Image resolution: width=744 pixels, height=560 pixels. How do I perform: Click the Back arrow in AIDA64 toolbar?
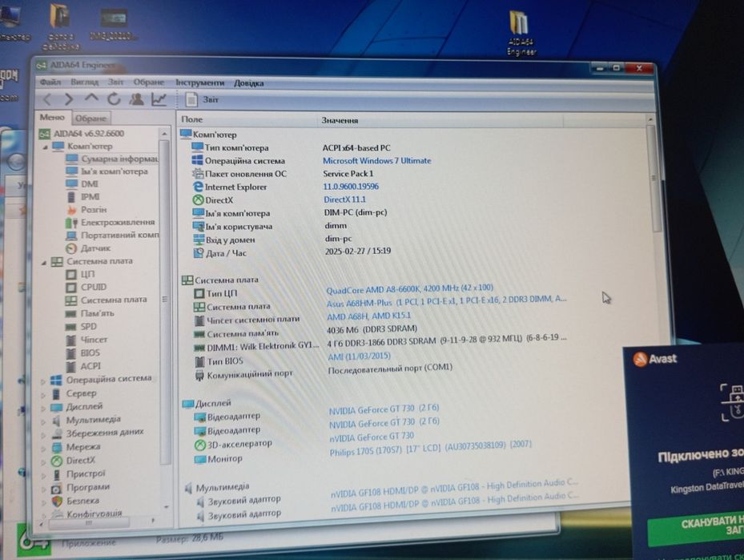click(47, 99)
